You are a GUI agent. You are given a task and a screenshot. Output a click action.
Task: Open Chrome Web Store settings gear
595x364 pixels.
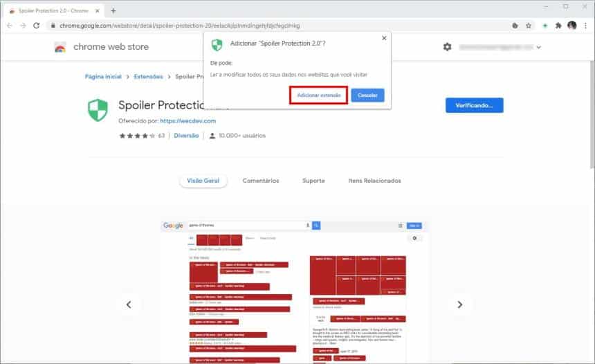(x=448, y=46)
